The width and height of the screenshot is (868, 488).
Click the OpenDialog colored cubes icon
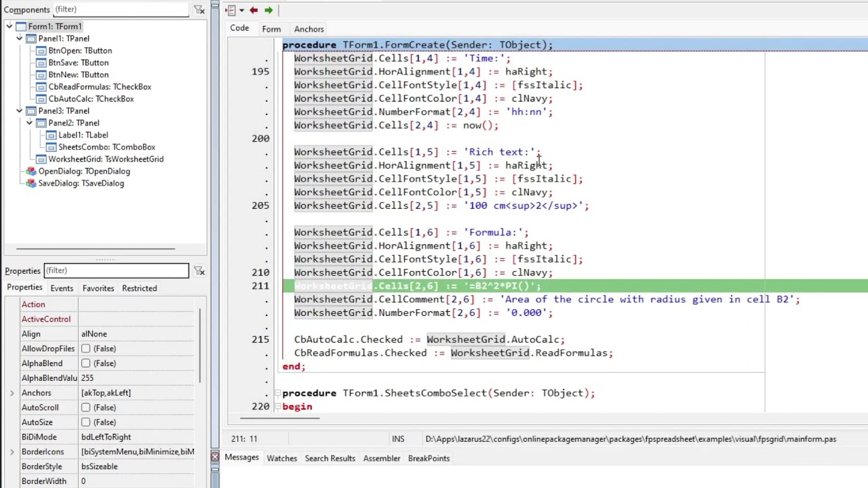click(x=31, y=171)
